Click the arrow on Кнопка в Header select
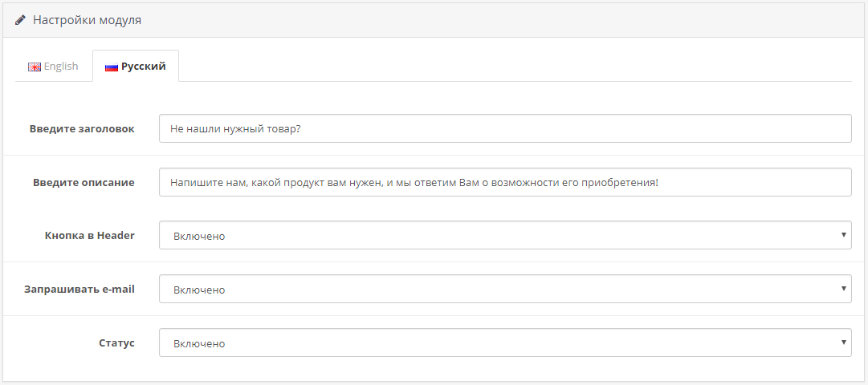The image size is (868, 385). (x=843, y=235)
